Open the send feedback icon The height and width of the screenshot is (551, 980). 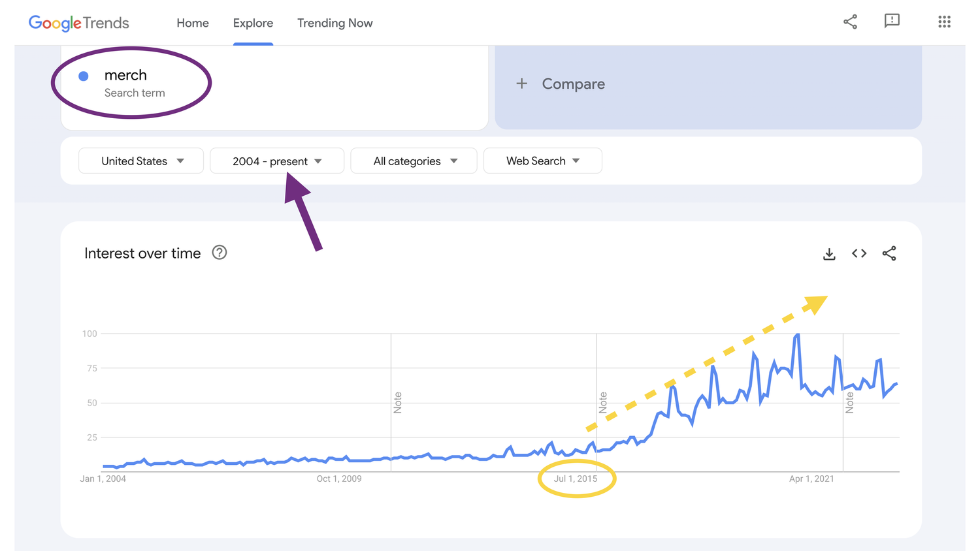tap(892, 21)
